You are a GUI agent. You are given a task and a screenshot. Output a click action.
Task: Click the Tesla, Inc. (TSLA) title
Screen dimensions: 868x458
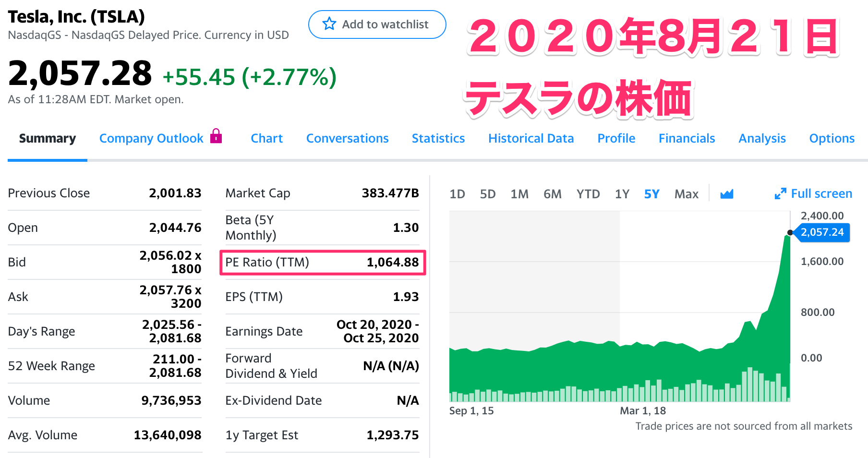tap(76, 16)
